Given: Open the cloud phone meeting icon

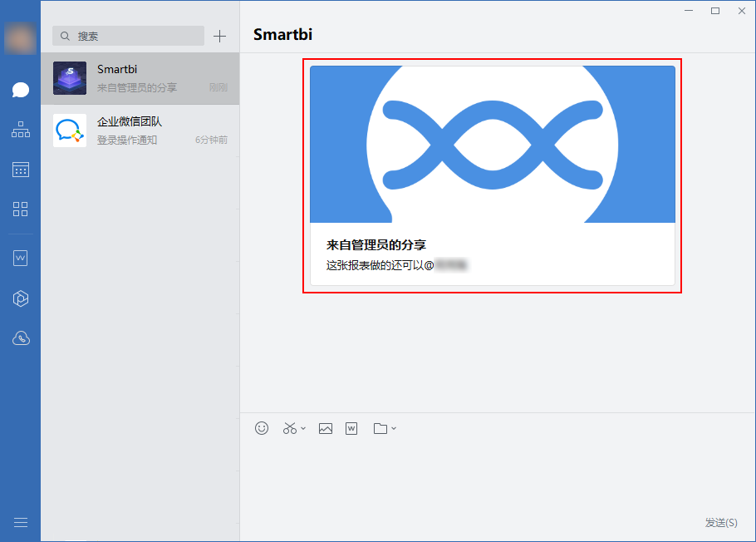Looking at the screenshot, I should [21, 338].
